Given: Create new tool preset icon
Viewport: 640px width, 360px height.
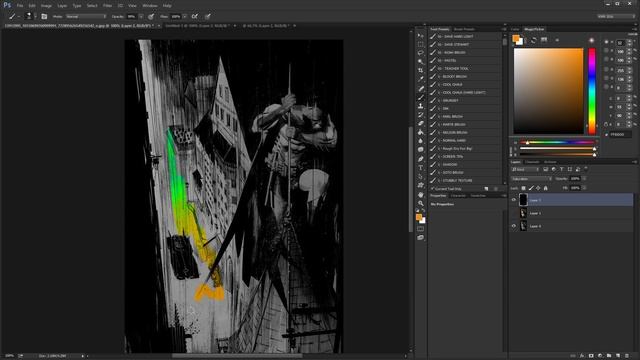Looking at the screenshot, I should pos(486,189).
